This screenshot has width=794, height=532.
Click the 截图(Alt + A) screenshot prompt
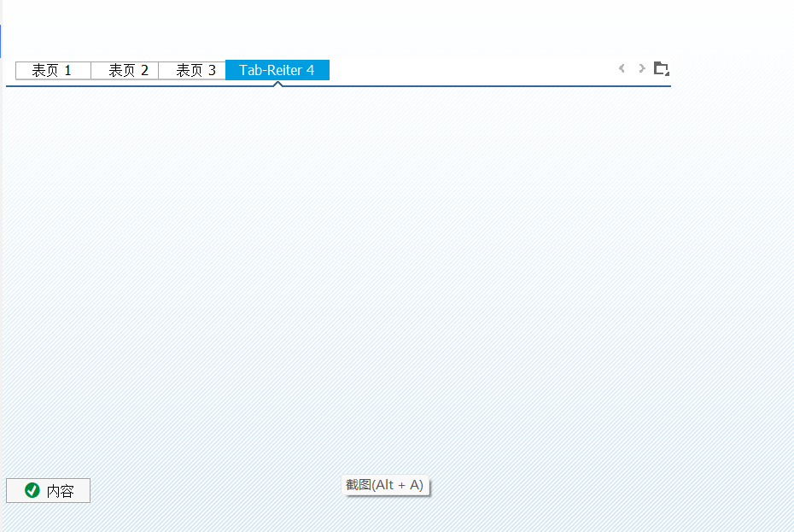(x=386, y=485)
